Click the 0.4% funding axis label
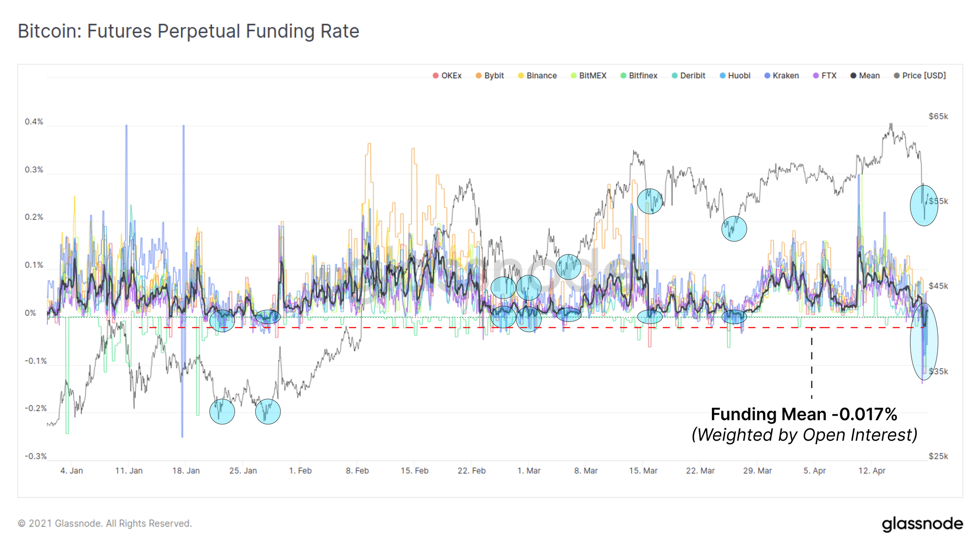980x550 pixels. (34, 122)
